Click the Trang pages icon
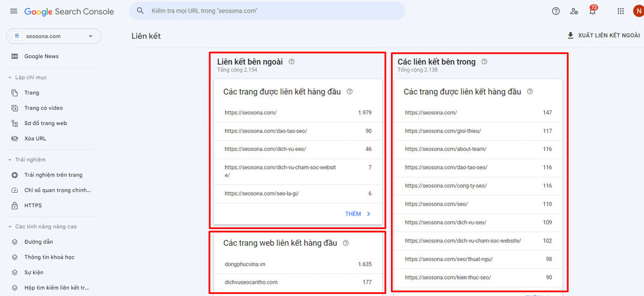This screenshot has height=296, width=644. click(x=15, y=93)
